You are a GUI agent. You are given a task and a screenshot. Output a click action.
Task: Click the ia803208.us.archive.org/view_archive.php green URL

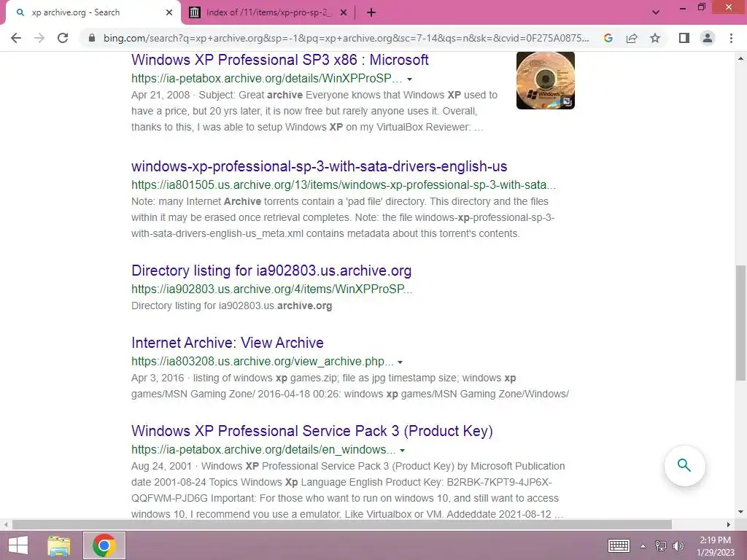click(x=263, y=362)
